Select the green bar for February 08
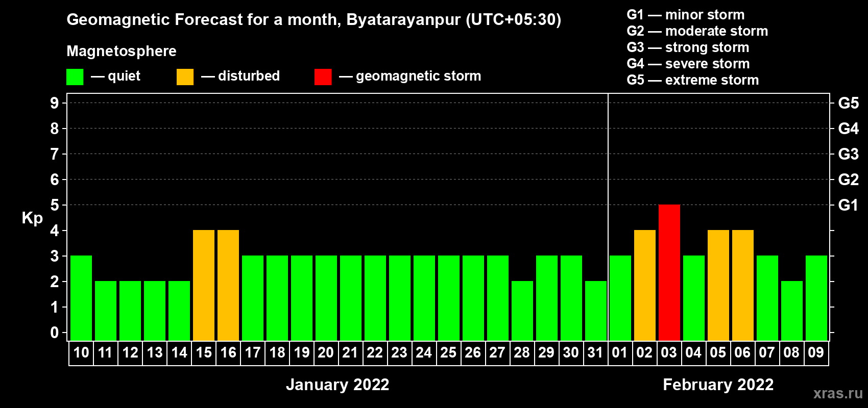This screenshot has height=408, width=868. (x=792, y=311)
